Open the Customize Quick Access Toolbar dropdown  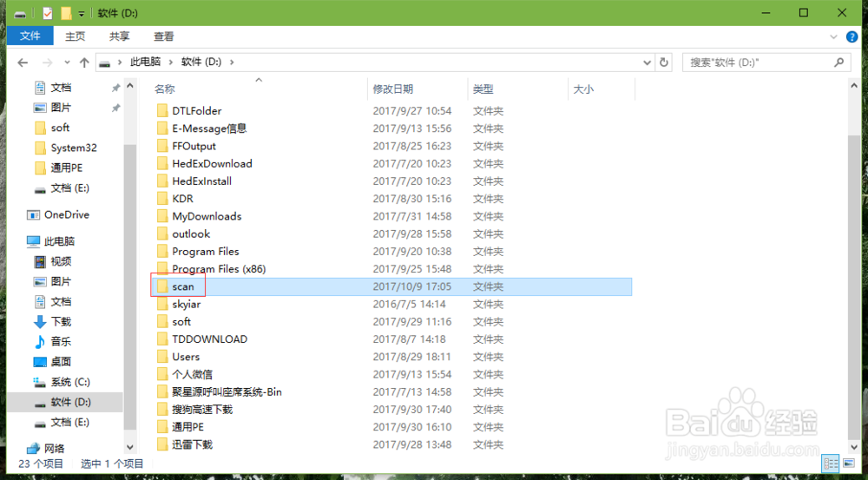[x=82, y=14]
